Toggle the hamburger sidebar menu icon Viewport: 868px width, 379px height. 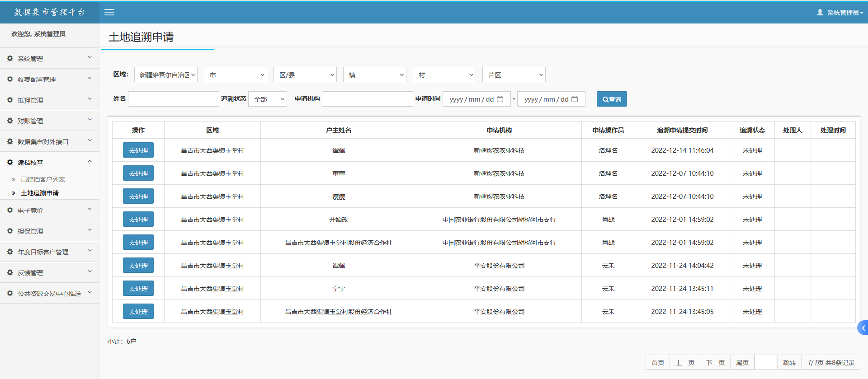tap(109, 12)
